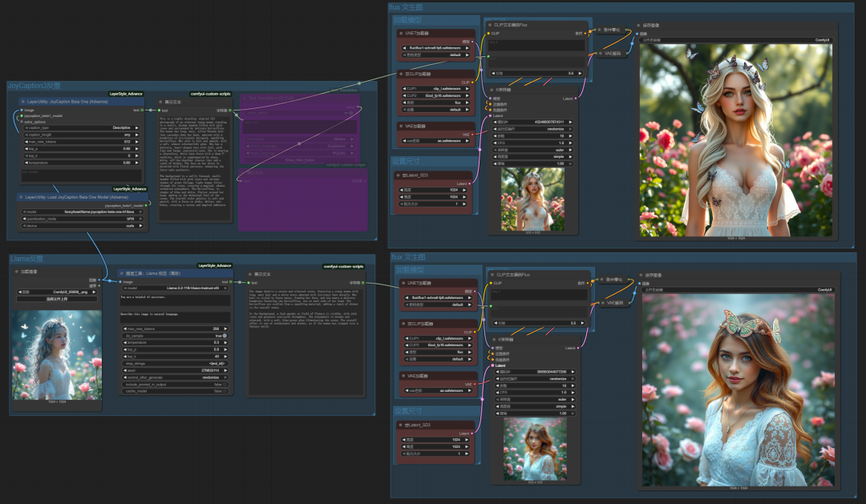
Task: Open ComfyUI_00008_.png image file dropdown
Action: click(57, 292)
